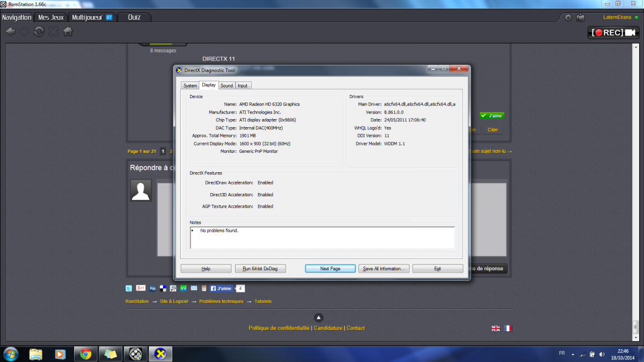Open the Contact footer link

tap(355, 328)
